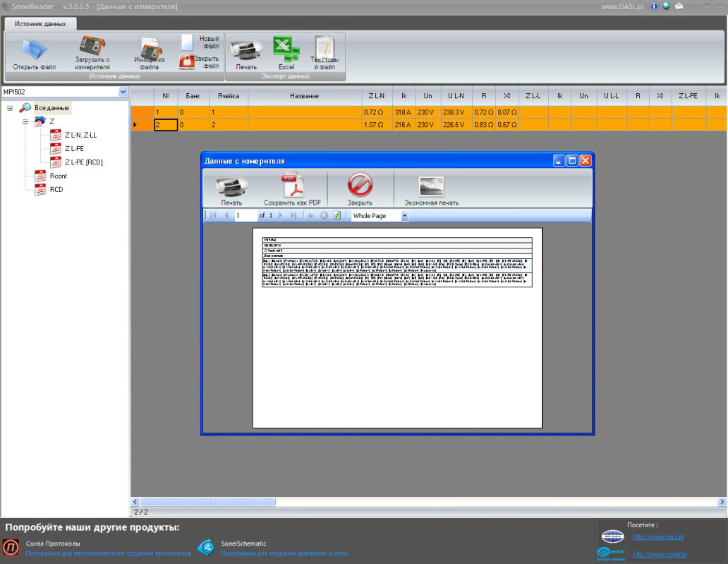
Task: Select Z L-N, Z-LL tree item
Action: 81,136
